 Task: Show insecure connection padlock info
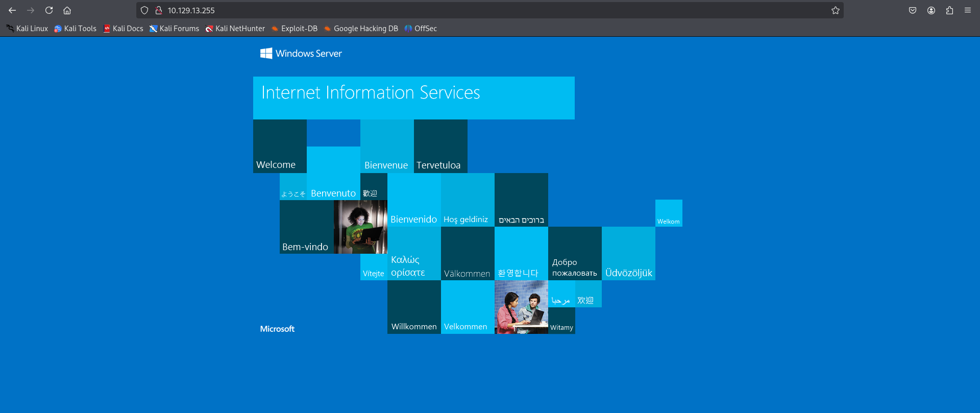click(159, 10)
